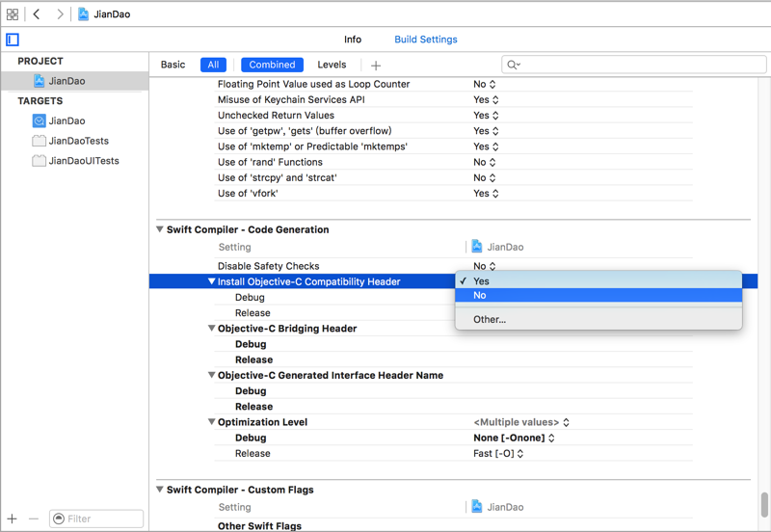The image size is (771, 532).
Task: Add a new target with bottom plus
Action: 13,519
